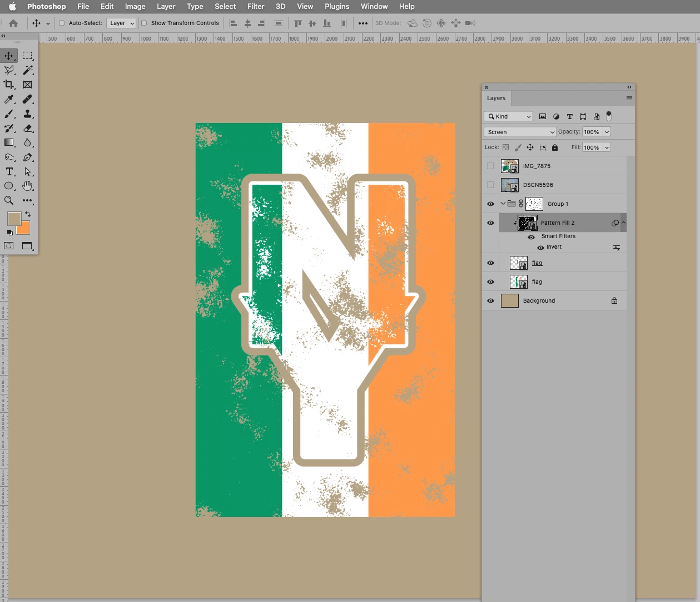Toggle Quick Mask mode
The image size is (700, 602).
click(x=9, y=245)
